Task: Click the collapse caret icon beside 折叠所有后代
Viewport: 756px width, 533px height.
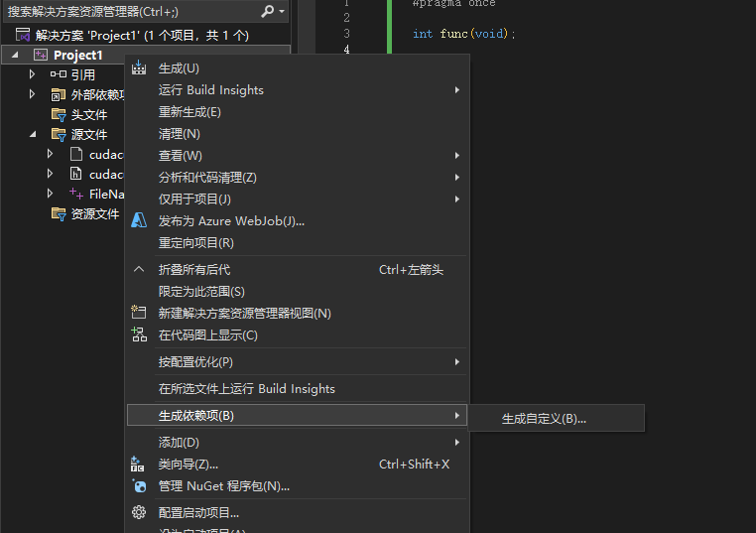Action: tap(139, 269)
